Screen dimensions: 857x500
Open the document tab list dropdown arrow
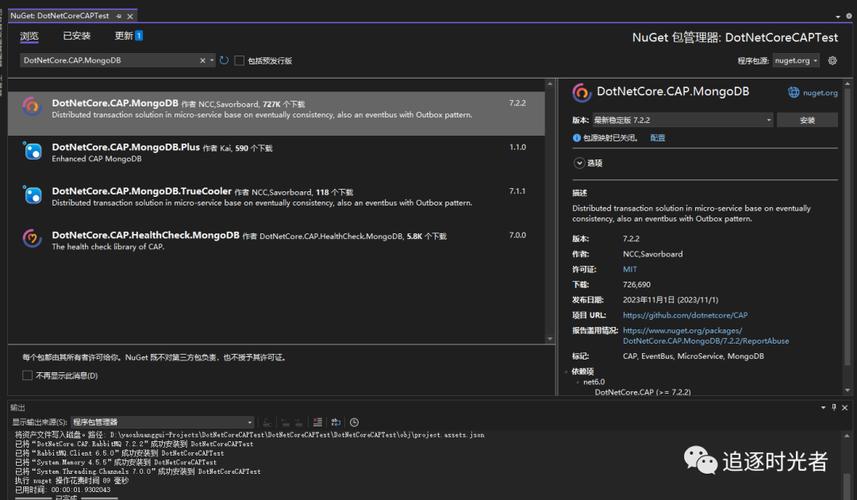(838, 16)
